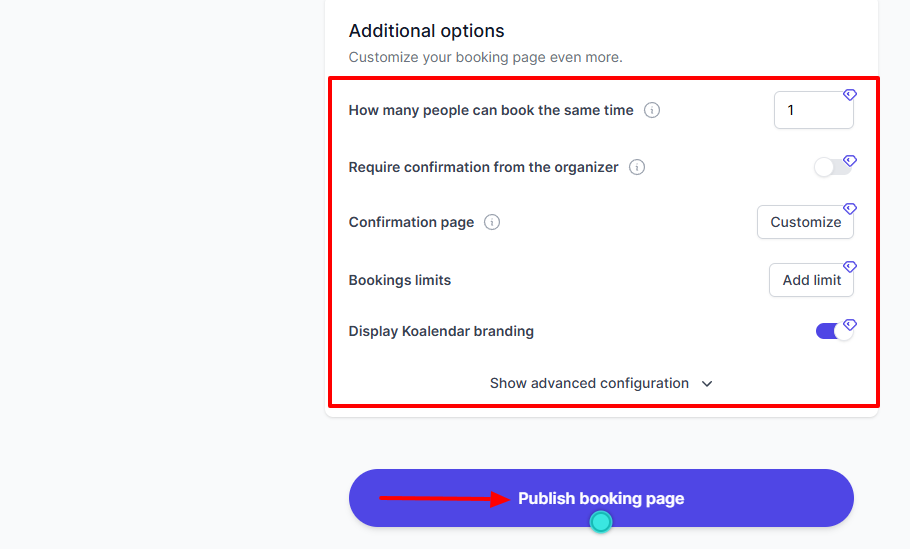Expand Show advanced configuration
Image resolution: width=910 pixels, height=549 pixels.
(589, 383)
